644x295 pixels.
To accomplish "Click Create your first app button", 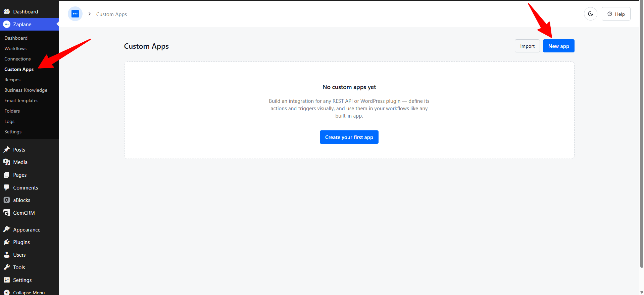I will (x=349, y=137).
